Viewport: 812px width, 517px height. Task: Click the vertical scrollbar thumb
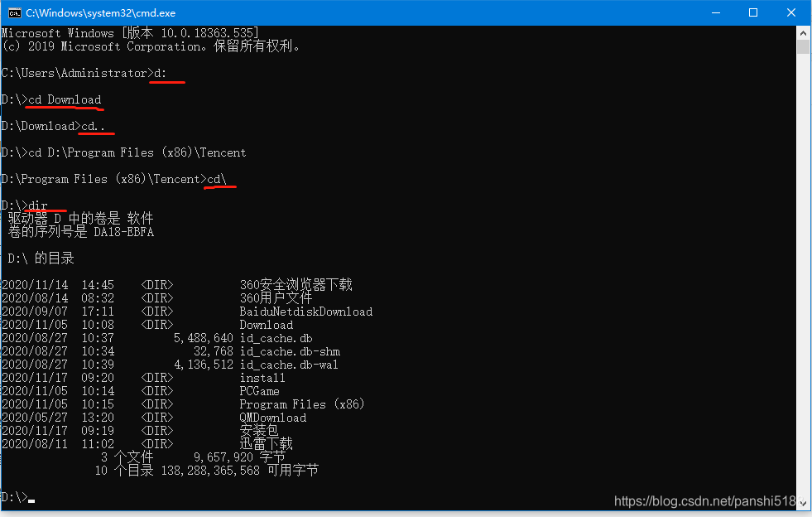pyautogui.click(x=803, y=47)
